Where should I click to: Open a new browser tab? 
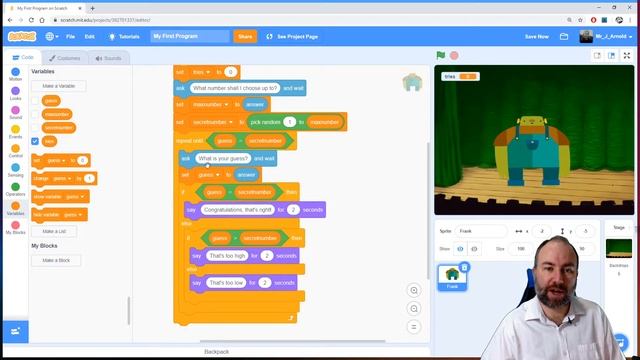tap(93, 8)
